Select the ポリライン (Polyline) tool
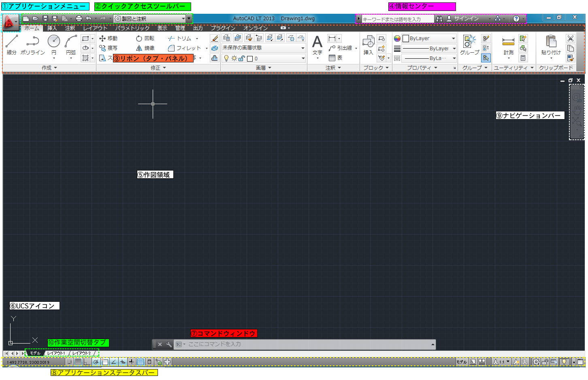Viewport: 588px width, 380px height. (x=32, y=45)
